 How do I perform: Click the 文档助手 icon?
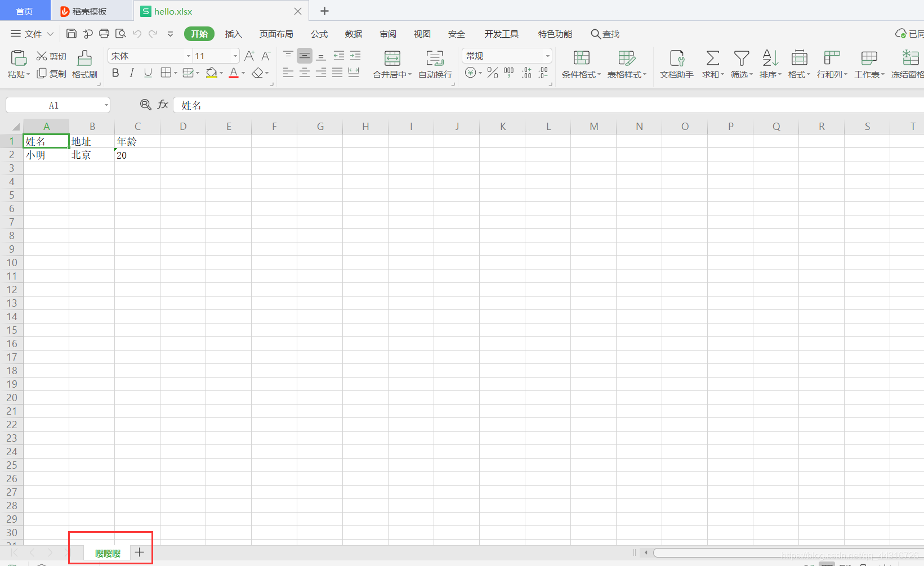[x=677, y=58]
